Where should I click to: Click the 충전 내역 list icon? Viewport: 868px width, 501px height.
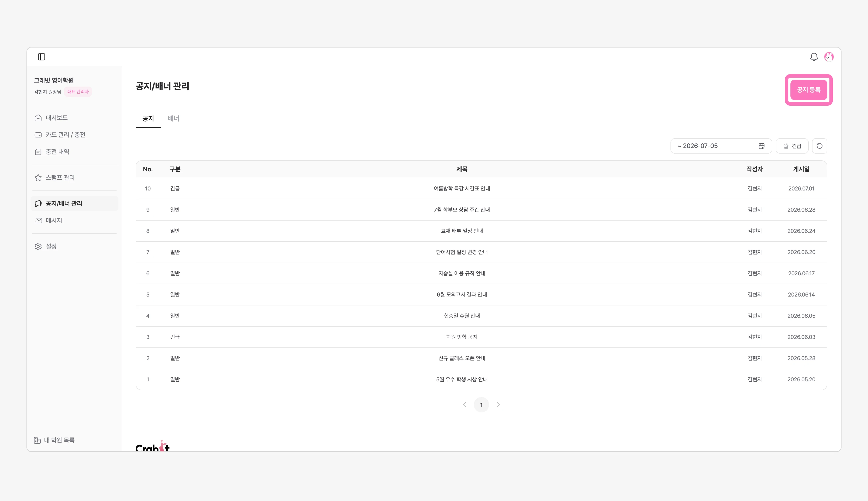click(x=38, y=152)
